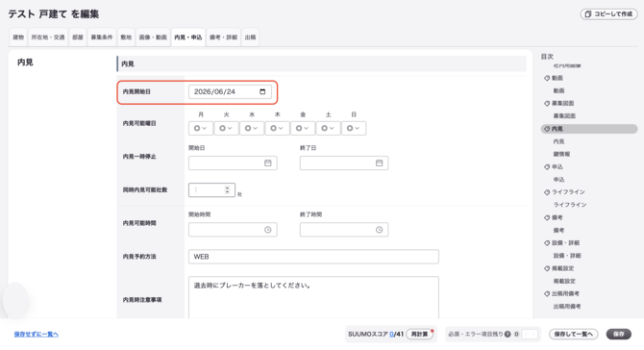Open the 火 (Tuesday) availability dropdown
This screenshot has width=644, height=350.
[226, 128]
